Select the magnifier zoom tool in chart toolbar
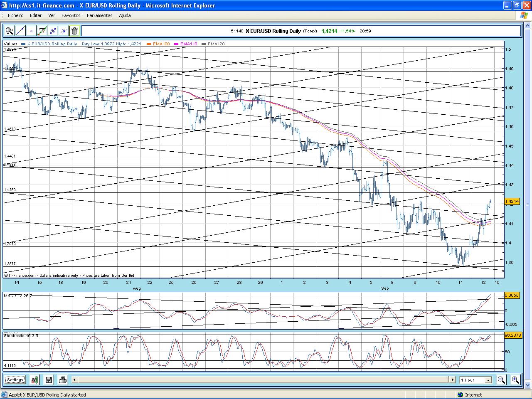The height and width of the screenshot is (399, 532). [x=10, y=31]
